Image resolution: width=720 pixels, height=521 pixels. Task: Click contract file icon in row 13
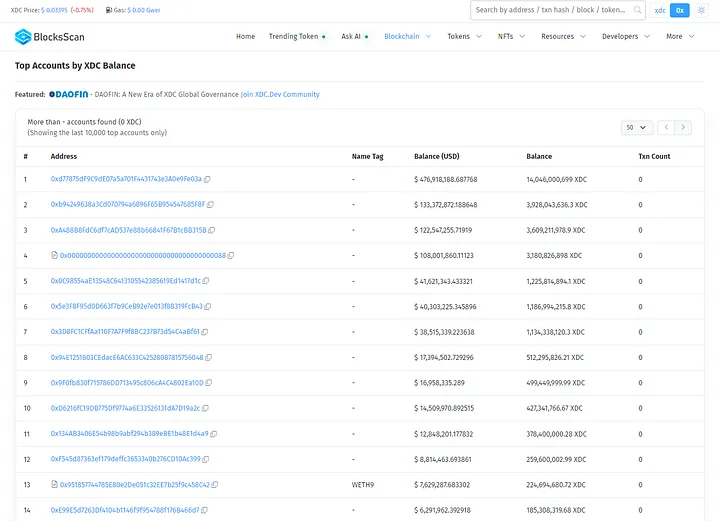[x=55, y=484]
